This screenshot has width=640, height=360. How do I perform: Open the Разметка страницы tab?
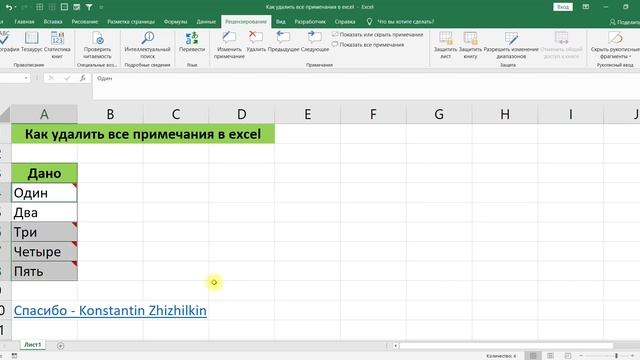pyautogui.click(x=131, y=22)
